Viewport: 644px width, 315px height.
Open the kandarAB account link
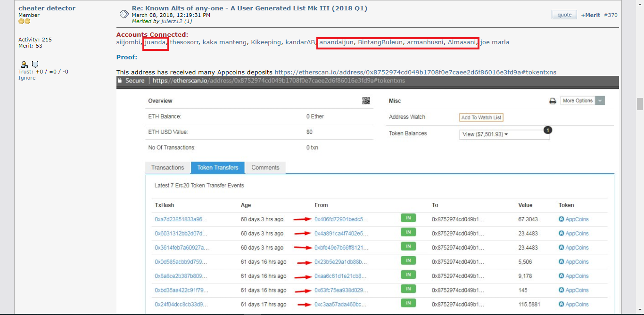tap(300, 42)
